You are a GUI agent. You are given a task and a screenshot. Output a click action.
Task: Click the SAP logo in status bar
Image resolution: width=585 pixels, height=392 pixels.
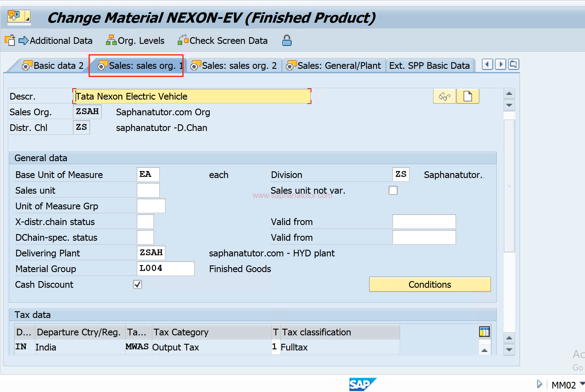point(363,384)
